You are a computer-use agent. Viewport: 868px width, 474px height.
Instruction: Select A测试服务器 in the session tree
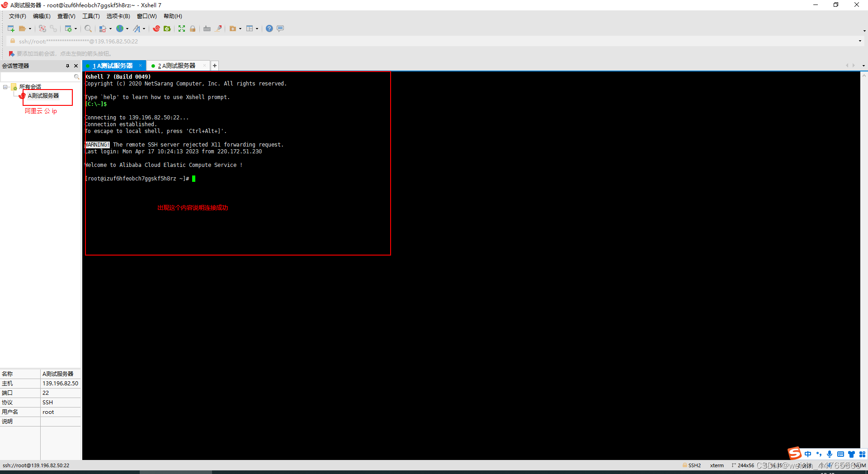pyautogui.click(x=43, y=96)
